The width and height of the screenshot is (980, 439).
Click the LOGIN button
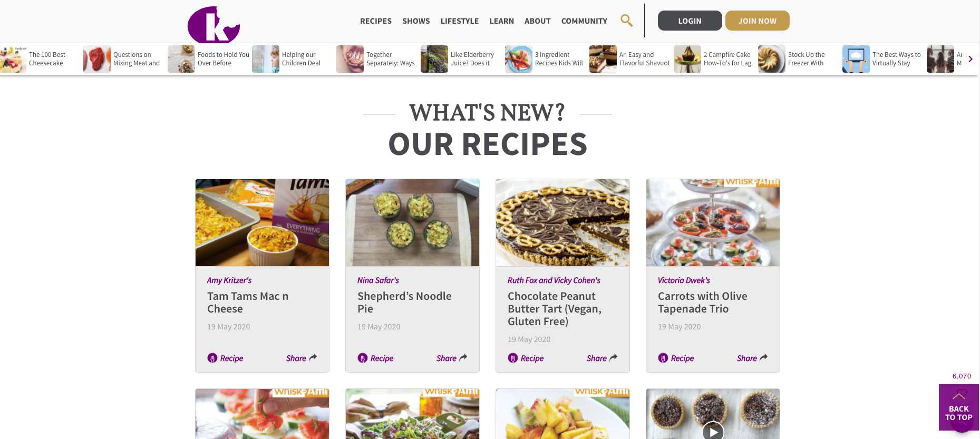pos(690,21)
